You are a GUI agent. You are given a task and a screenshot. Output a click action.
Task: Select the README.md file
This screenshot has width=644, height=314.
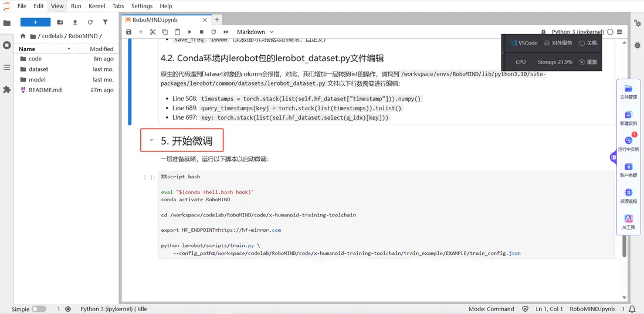[x=66, y=90]
